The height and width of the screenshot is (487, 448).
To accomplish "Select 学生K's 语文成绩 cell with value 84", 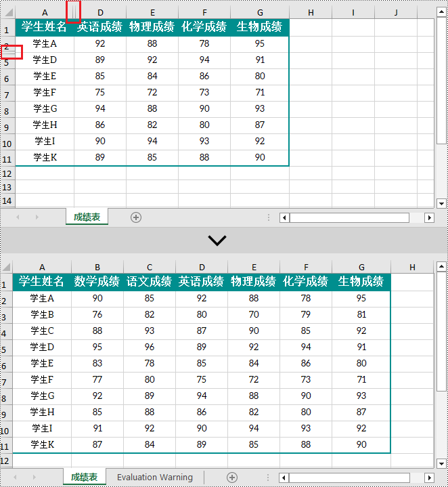I will point(150,444).
